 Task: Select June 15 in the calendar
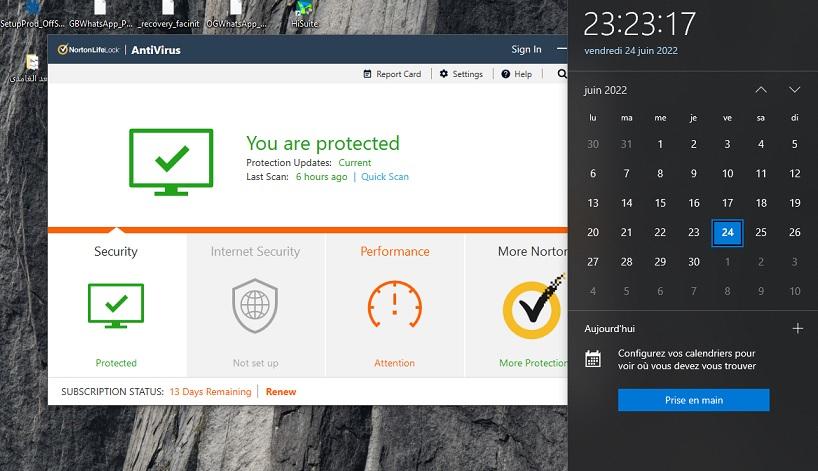(660, 203)
